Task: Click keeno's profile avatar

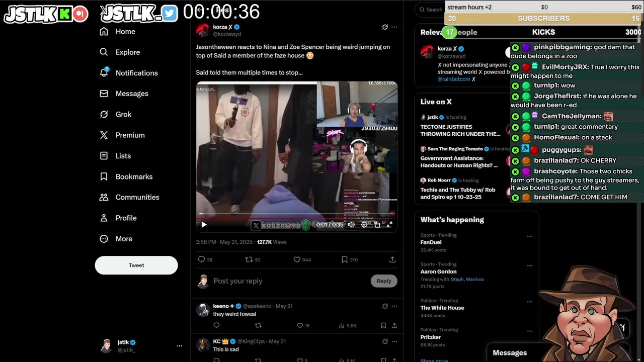Action: (203, 310)
